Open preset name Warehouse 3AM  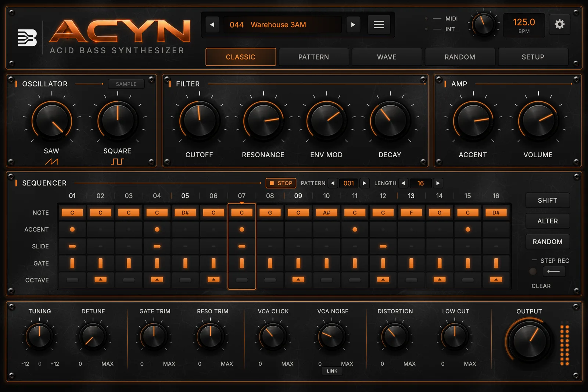tap(278, 25)
